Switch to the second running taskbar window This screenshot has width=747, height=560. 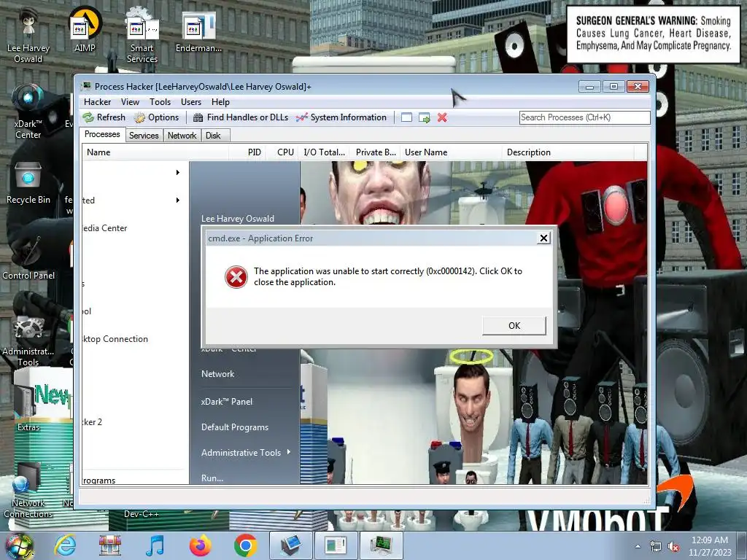(x=336, y=545)
